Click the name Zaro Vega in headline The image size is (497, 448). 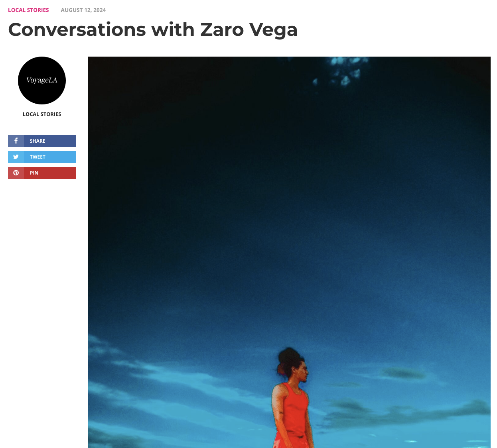click(249, 30)
